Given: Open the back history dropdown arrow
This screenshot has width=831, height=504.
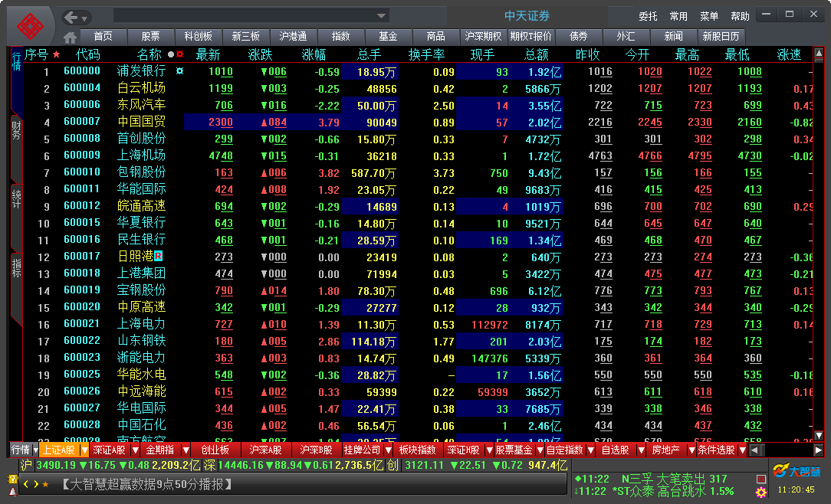Looking at the screenshot, I should pyautogui.click(x=84, y=18).
